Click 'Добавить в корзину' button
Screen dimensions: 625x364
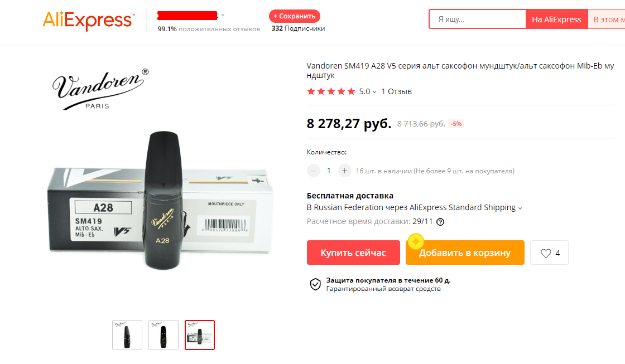465,253
